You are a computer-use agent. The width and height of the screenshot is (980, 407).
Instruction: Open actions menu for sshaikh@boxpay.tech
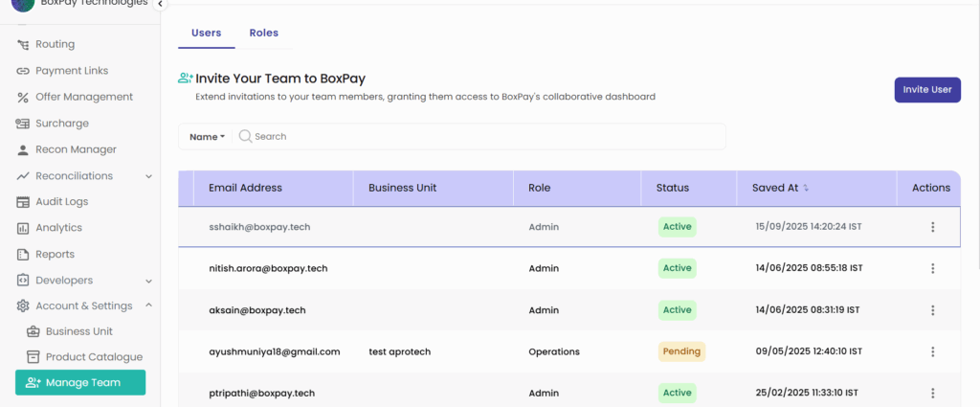(932, 227)
